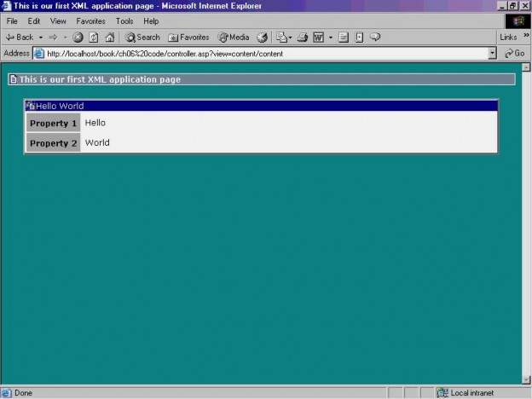Expand the Links toolbar chevron
Screen dimensions: 532x399
[525, 36]
